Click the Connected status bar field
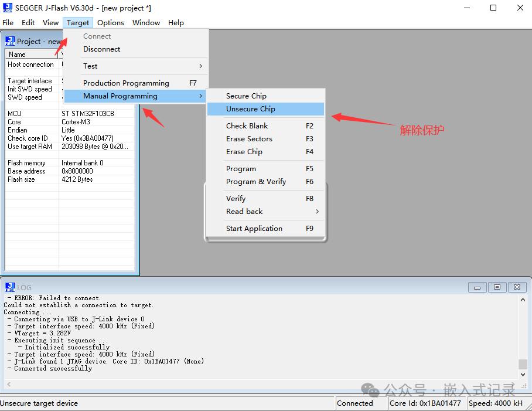Viewport: 532px width, 411px height. point(362,403)
